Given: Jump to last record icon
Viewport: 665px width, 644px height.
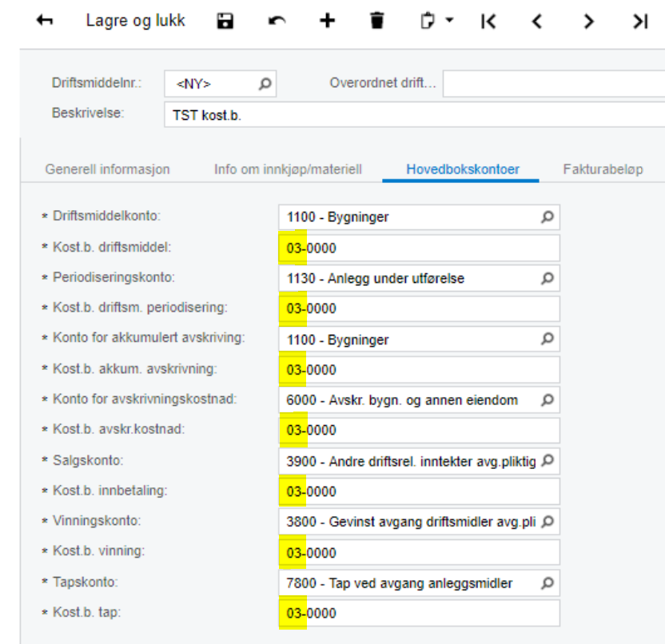Looking at the screenshot, I should [x=640, y=22].
